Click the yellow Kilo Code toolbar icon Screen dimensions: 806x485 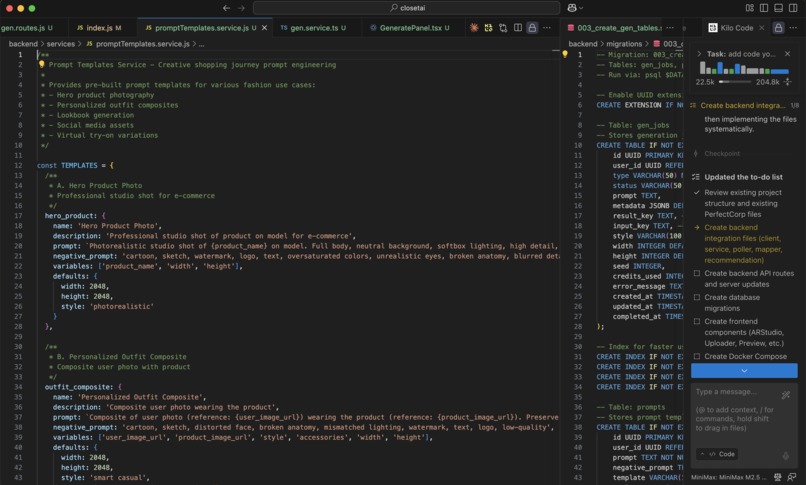488,28
